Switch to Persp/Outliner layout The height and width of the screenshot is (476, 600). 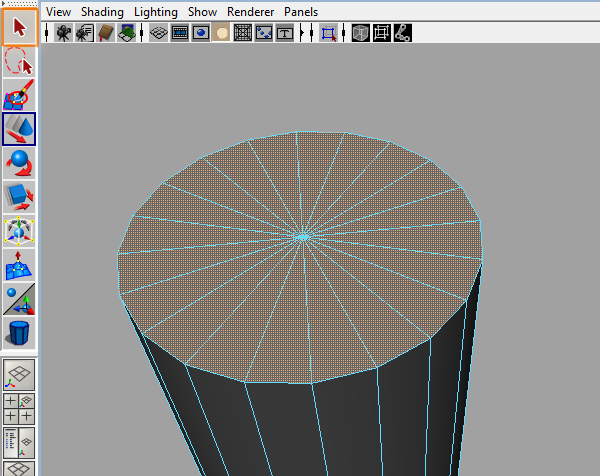[19, 443]
